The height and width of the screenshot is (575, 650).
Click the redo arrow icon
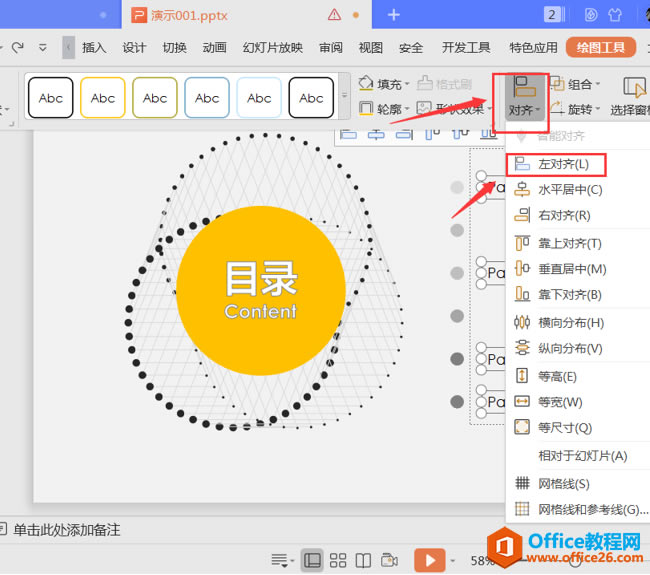(17, 47)
